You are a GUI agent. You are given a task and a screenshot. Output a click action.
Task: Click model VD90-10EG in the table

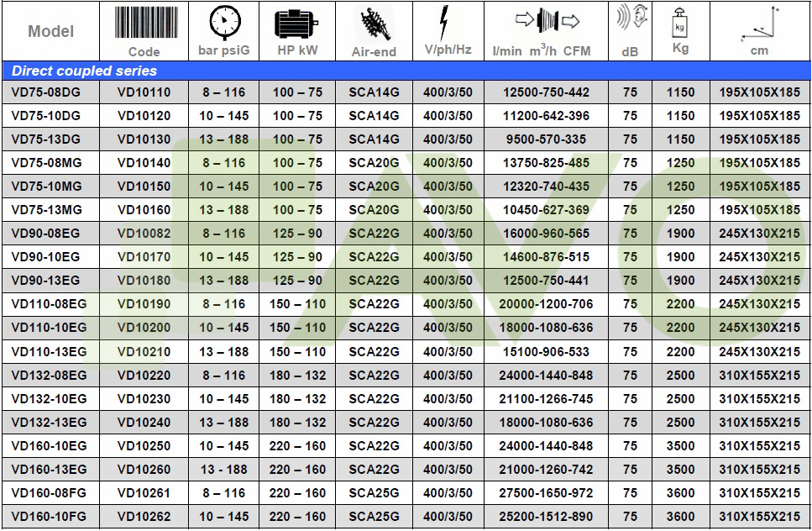[46, 257]
